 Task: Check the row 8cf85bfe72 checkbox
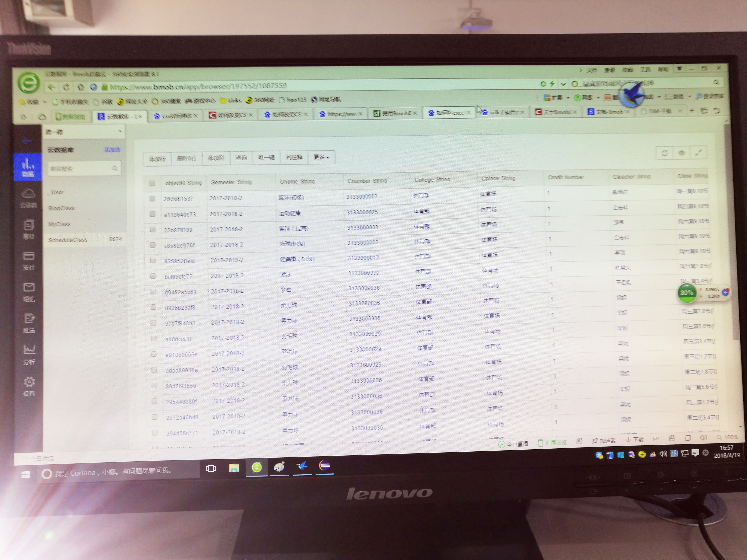[x=153, y=276]
